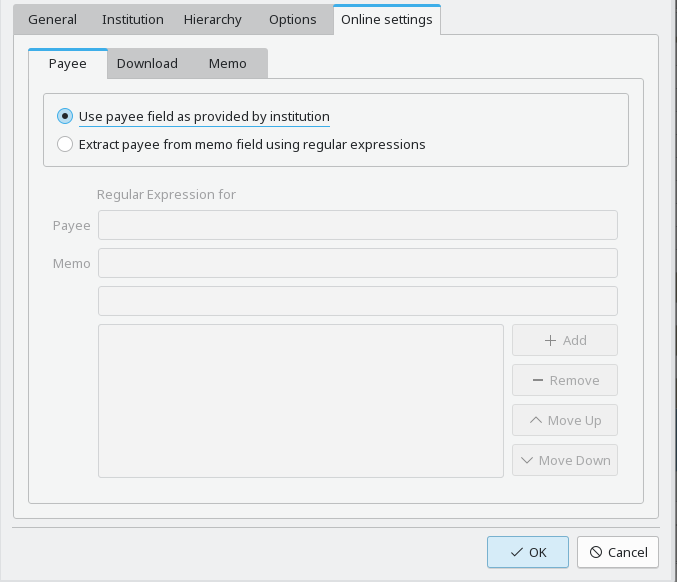
Task: Select the Online settings tab
Action: click(x=386, y=19)
